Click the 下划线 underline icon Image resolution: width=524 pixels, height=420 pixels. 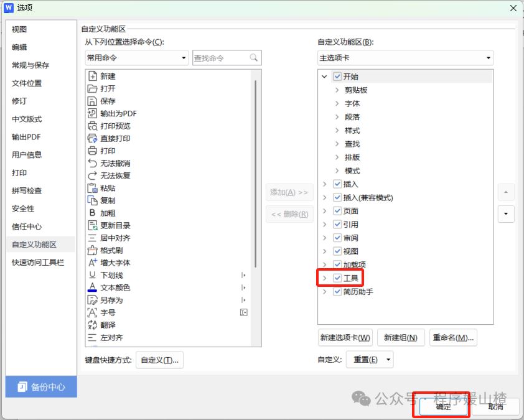pyautogui.click(x=92, y=275)
